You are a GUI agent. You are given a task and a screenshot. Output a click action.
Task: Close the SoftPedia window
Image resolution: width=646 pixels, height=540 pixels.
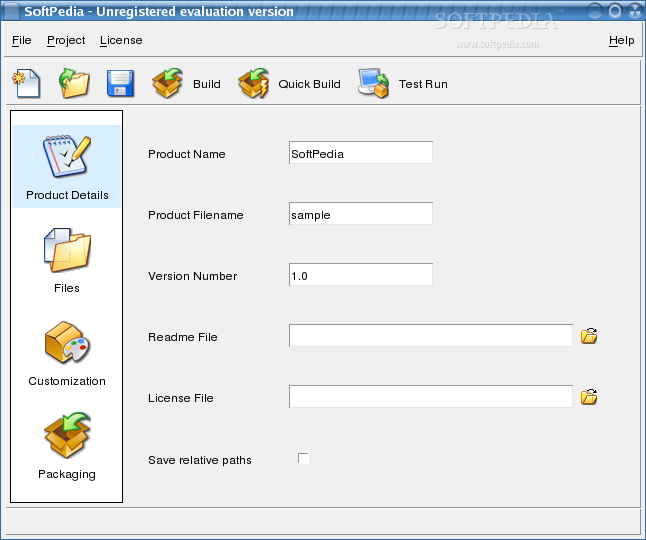click(635, 11)
